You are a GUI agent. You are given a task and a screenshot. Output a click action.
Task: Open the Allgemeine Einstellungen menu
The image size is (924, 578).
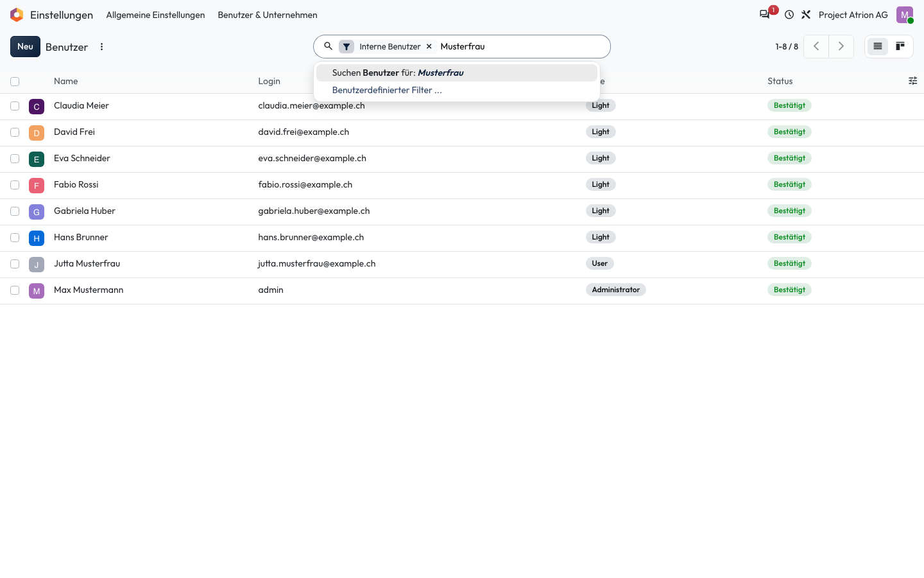[155, 15]
